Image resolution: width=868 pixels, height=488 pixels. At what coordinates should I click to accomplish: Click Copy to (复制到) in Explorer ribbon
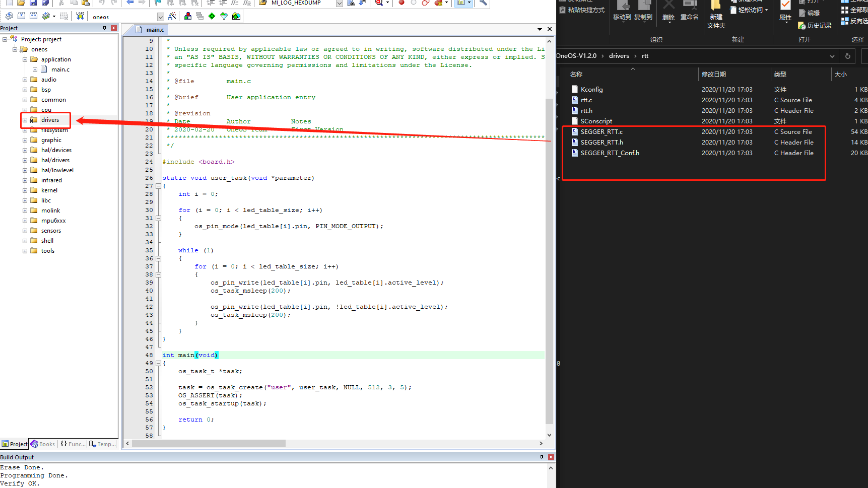(x=643, y=11)
